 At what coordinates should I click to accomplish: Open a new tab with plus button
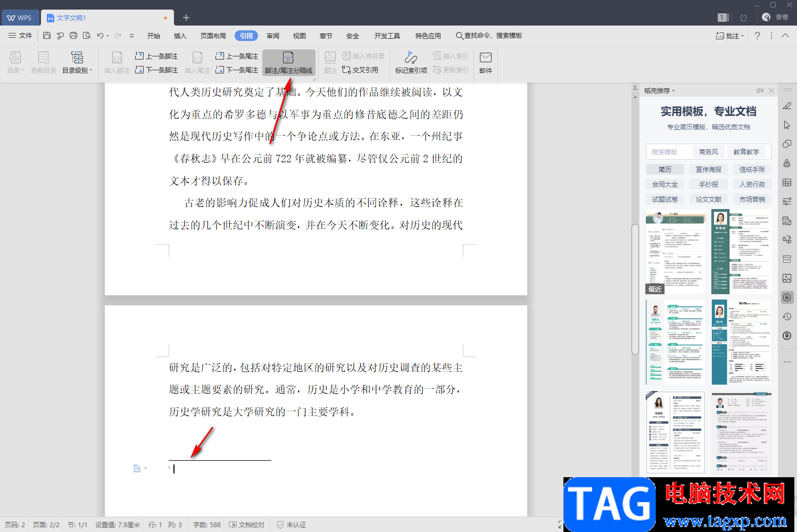point(186,18)
